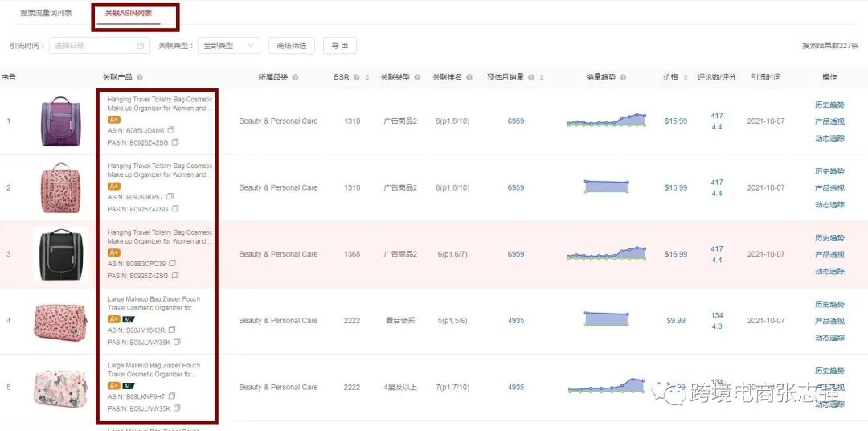
Task: Copy ASIN B09283KP67 with its copy icon
Action: [170, 197]
